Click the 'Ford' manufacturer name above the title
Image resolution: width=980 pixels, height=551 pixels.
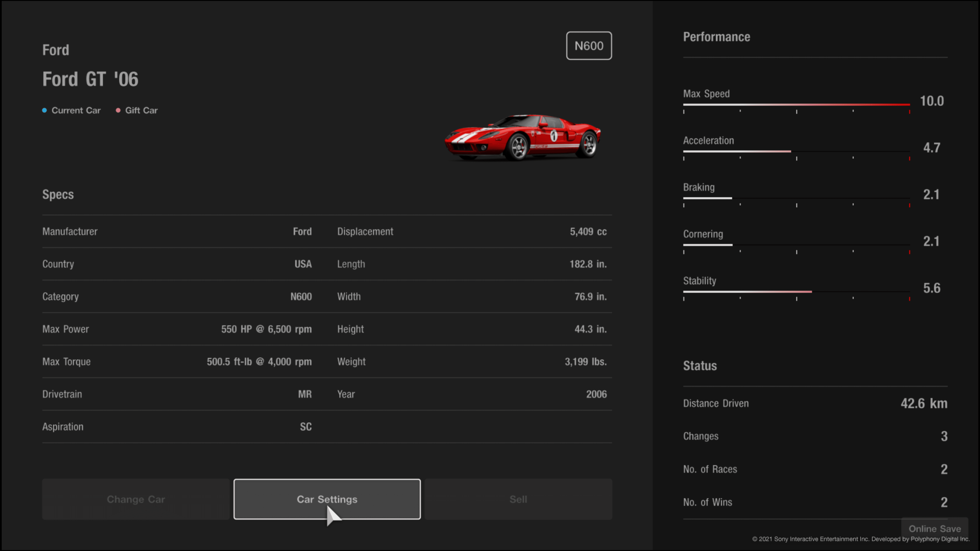(x=56, y=50)
